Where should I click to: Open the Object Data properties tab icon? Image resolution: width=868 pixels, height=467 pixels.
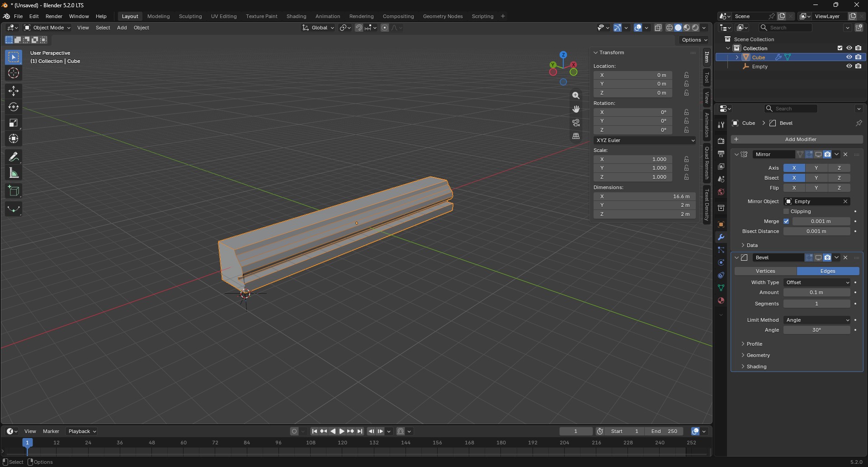pos(721,288)
